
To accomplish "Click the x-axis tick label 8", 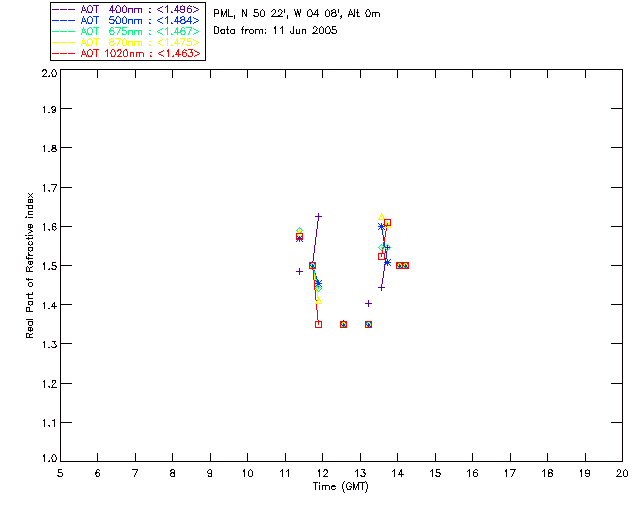I will coord(173,473).
